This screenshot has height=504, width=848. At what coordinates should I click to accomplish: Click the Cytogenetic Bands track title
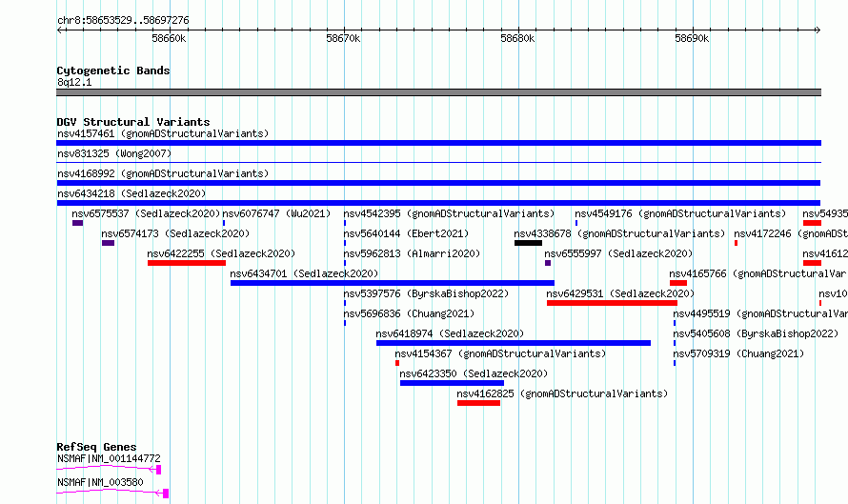click(x=113, y=71)
